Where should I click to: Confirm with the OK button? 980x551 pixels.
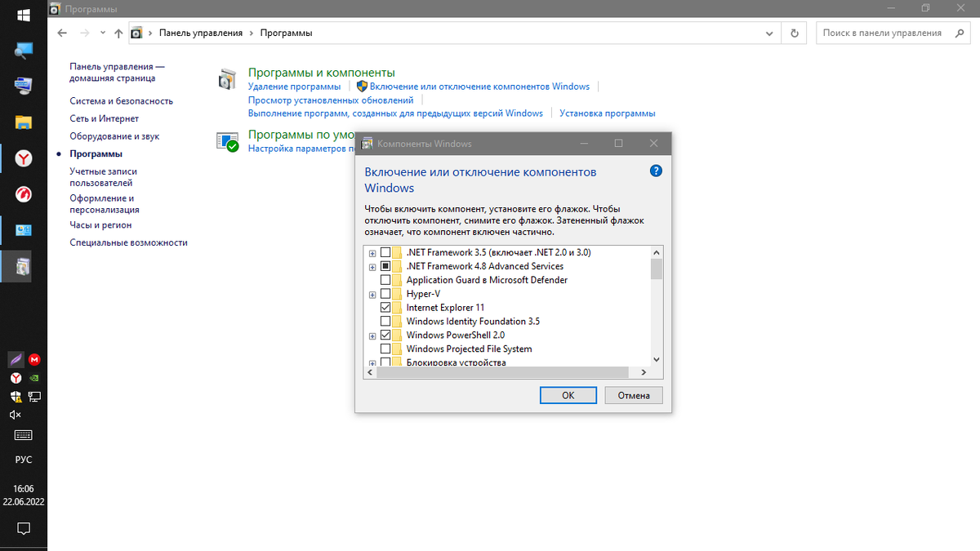[568, 394]
